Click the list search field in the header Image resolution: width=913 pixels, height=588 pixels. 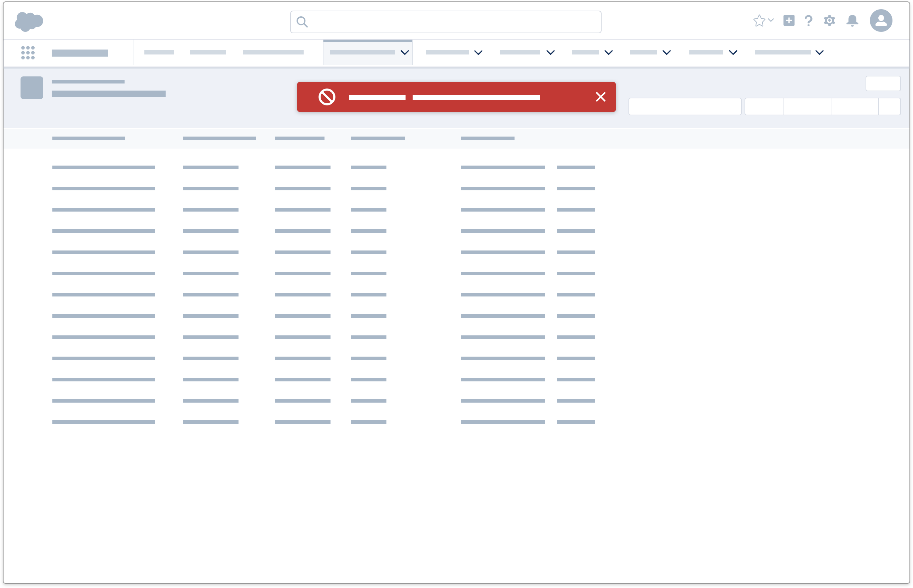684,106
